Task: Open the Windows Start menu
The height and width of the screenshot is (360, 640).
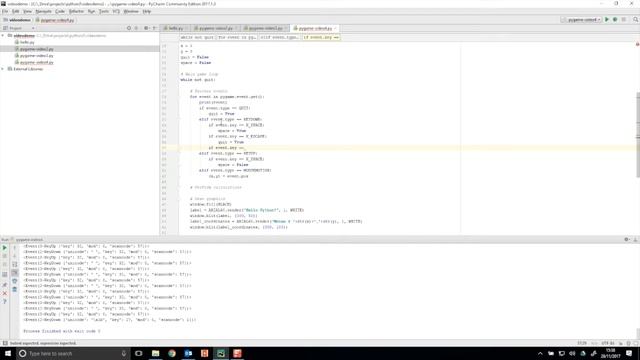Action: click(x=8, y=353)
